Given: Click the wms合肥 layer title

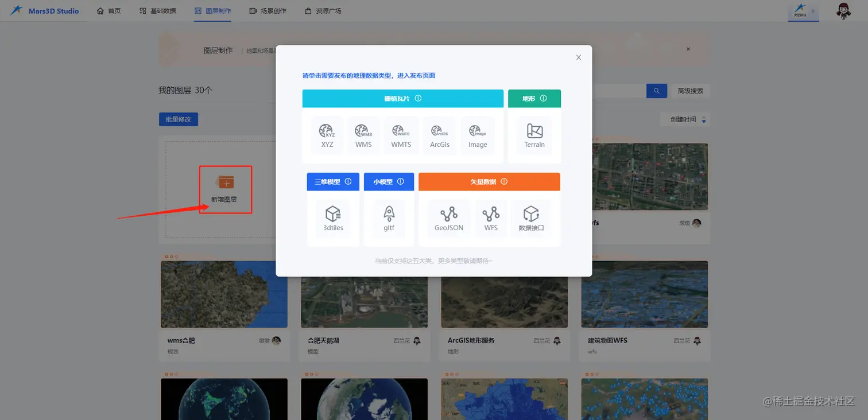Looking at the screenshot, I should pyautogui.click(x=181, y=340).
